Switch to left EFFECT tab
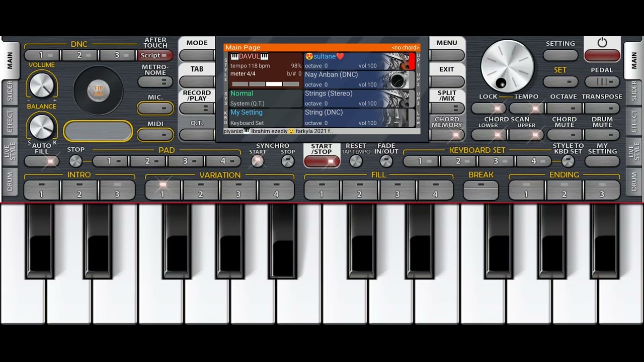The width and height of the screenshot is (644, 362). [x=10, y=122]
